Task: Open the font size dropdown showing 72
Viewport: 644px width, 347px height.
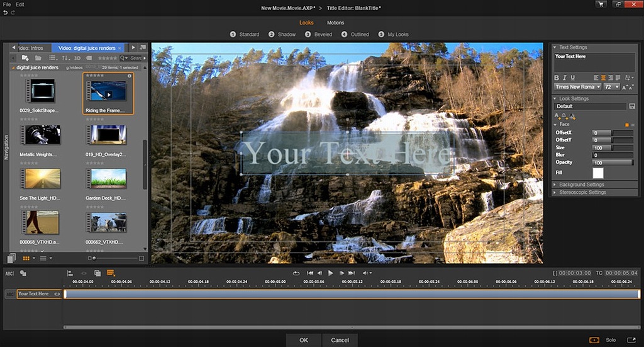Action: (x=611, y=87)
